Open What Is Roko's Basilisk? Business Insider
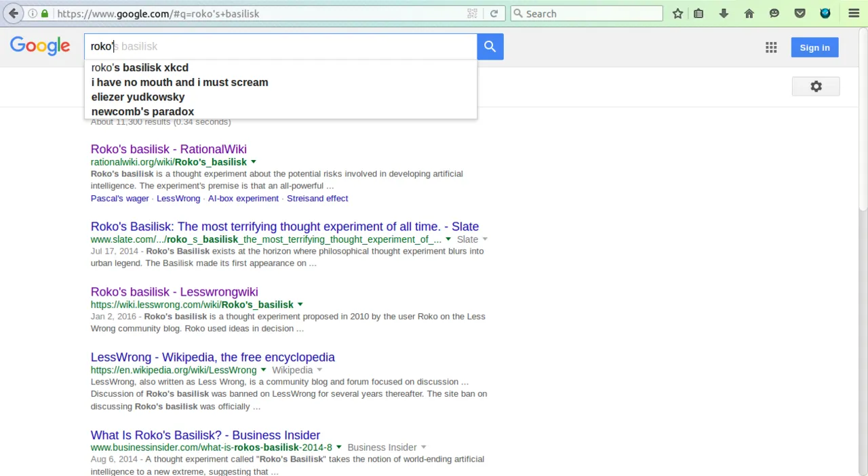The width and height of the screenshot is (868, 476). point(205,435)
